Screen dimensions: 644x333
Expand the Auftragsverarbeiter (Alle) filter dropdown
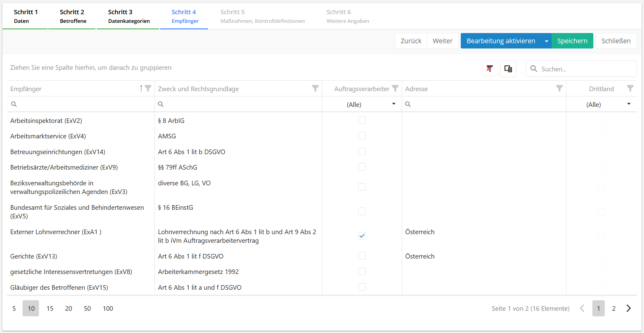tap(393, 104)
